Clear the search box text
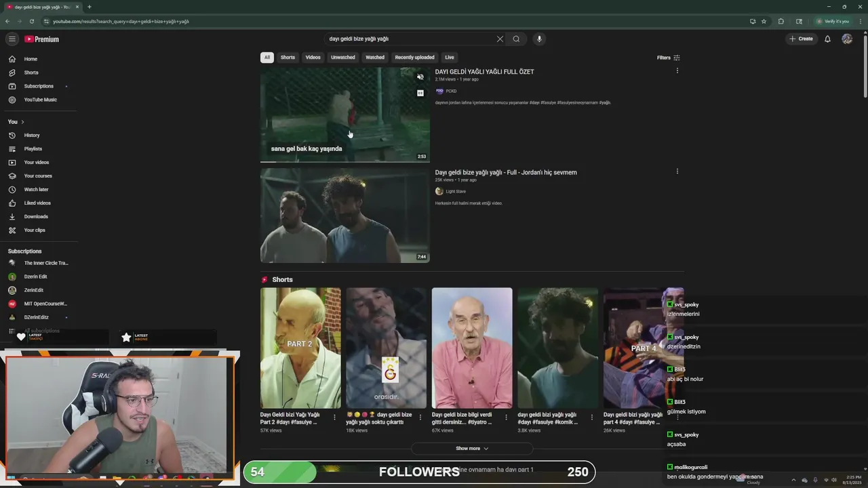 (x=500, y=39)
